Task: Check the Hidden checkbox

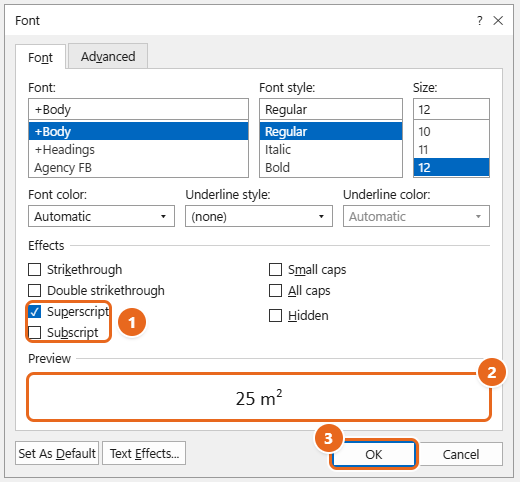Action: coord(275,315)
